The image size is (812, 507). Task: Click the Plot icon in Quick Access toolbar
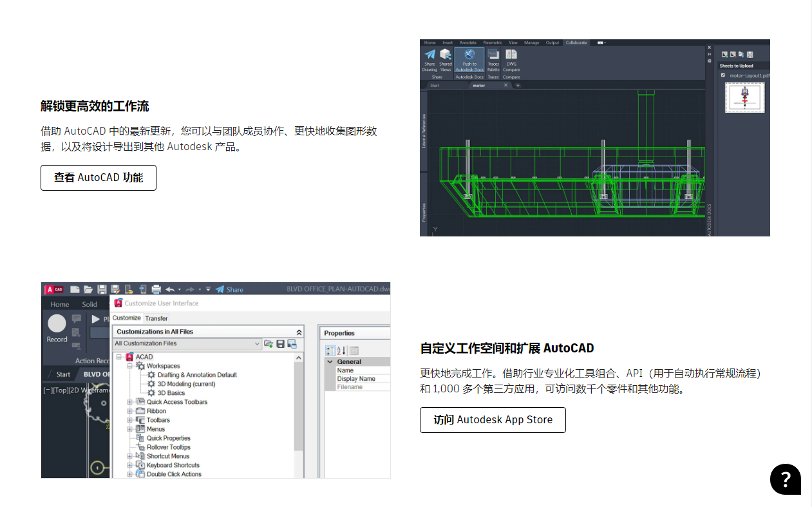click(x=156, y=289)
